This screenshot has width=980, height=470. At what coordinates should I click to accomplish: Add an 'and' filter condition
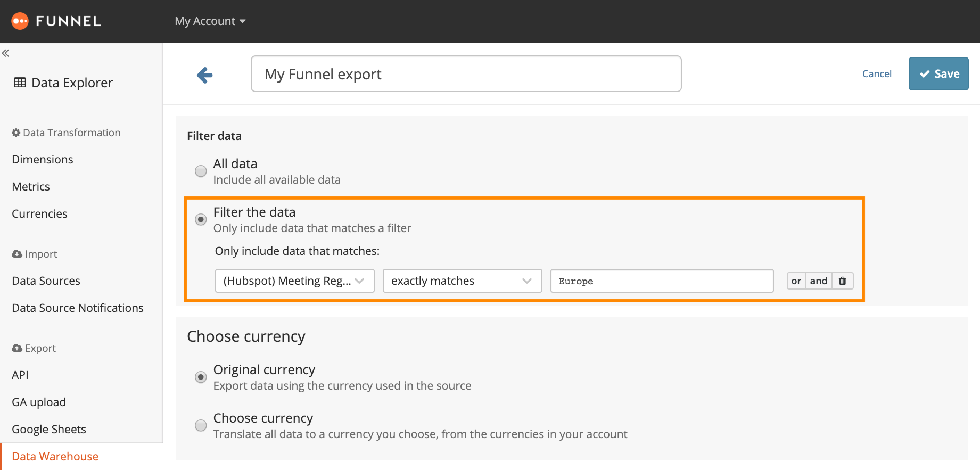click(819, 281)
